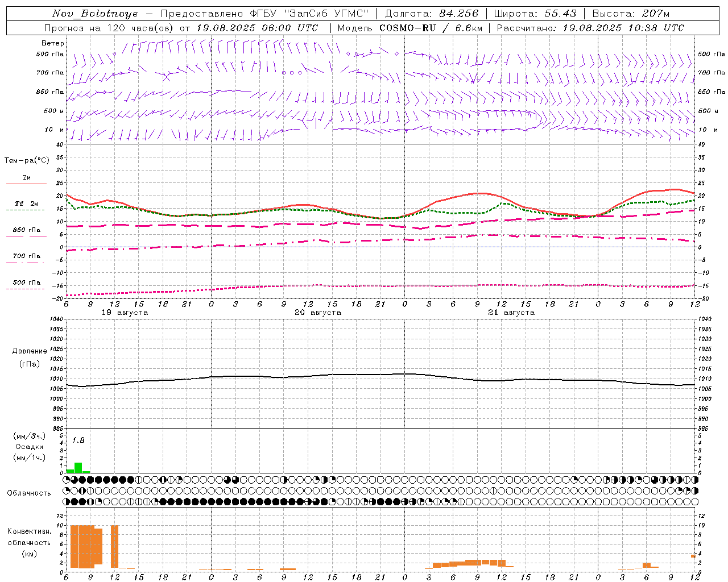Screen dimensions: 728x582
Task: Click the 'Осадки' precipitation label
Action: (x=29, y=447)
